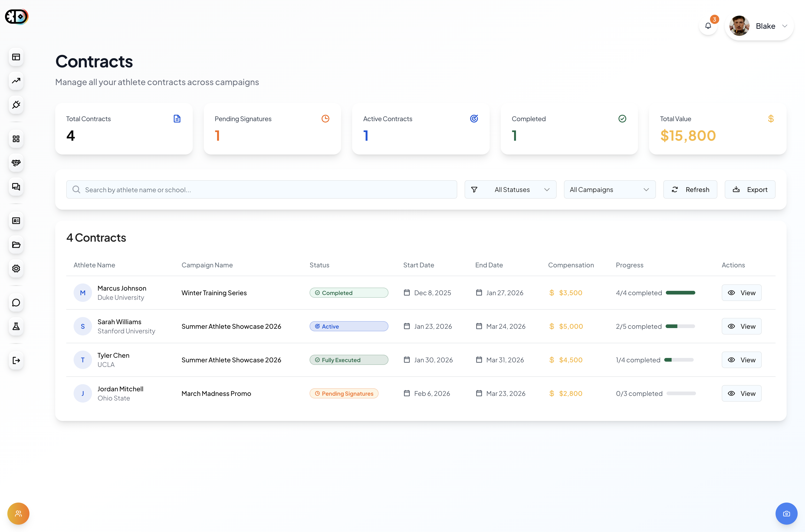Click Marcus Johnson's 4/4 progress bar
805x532 pixels.
[680, 293]
